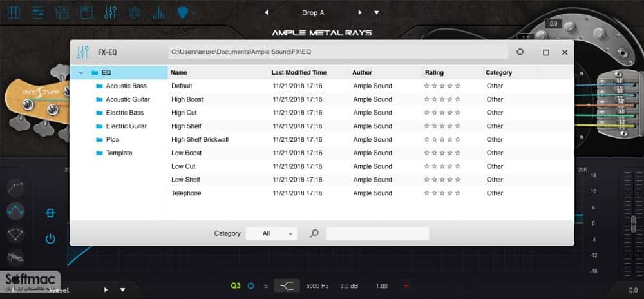Toggle the large EQ power button
644x299 pixels.
point(50,239)
